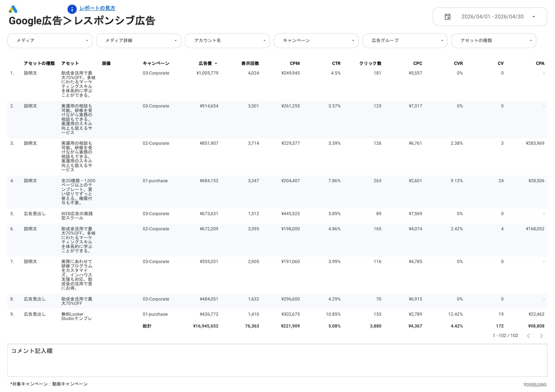The image size is (555, 392).
Task: Select the ¥1,005,779 ad cost cell
Action: coord(207,73)
